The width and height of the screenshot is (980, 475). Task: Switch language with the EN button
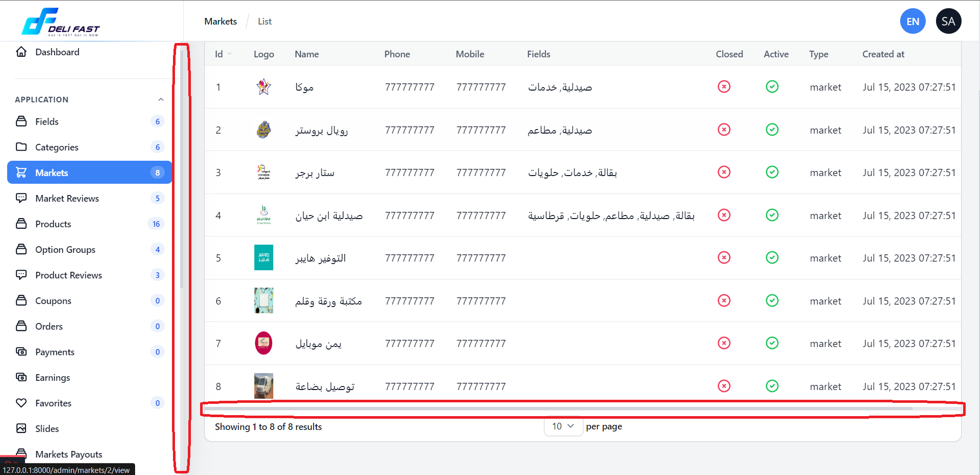(x=912, y=21)
